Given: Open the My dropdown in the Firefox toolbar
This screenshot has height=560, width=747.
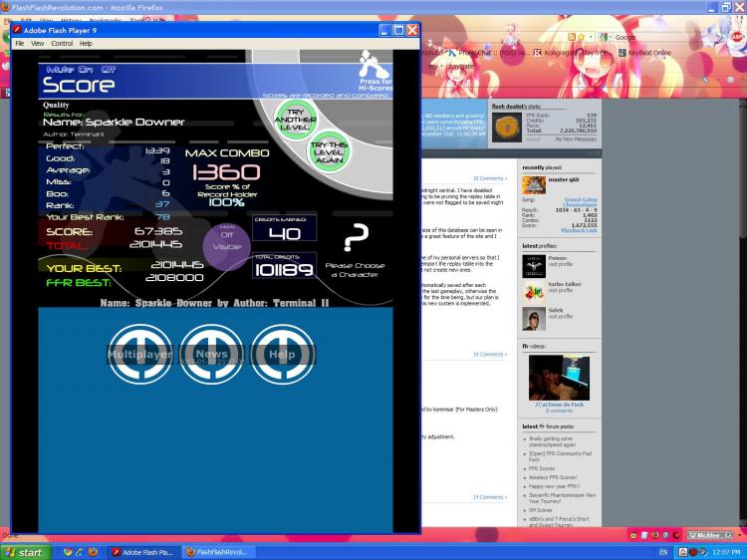Looking at the screenshot, I should click(x=434, y=67).
